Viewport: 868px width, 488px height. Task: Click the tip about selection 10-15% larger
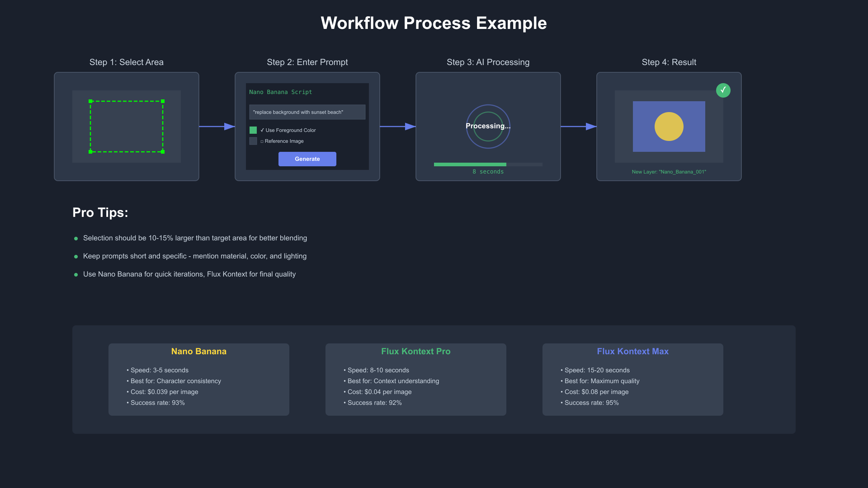coord(195,238)
